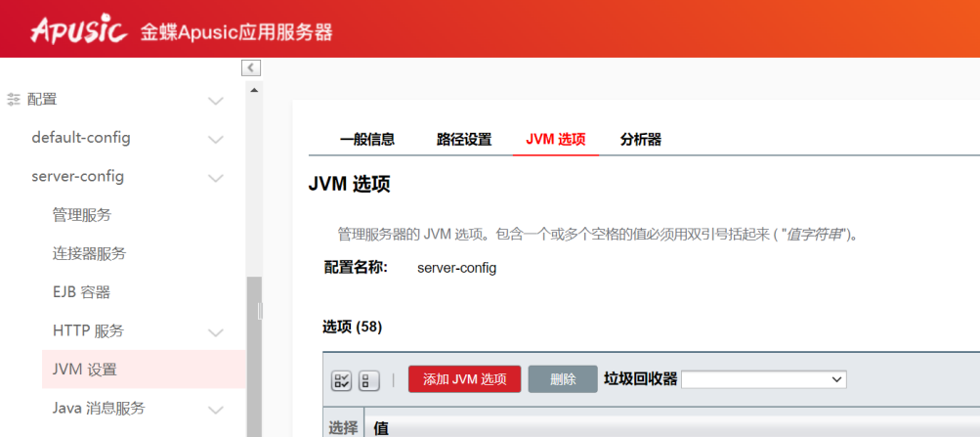Click the select-all checklist icon in the toolbar
This screenshot has height=437, width=980.
[341, 380]
